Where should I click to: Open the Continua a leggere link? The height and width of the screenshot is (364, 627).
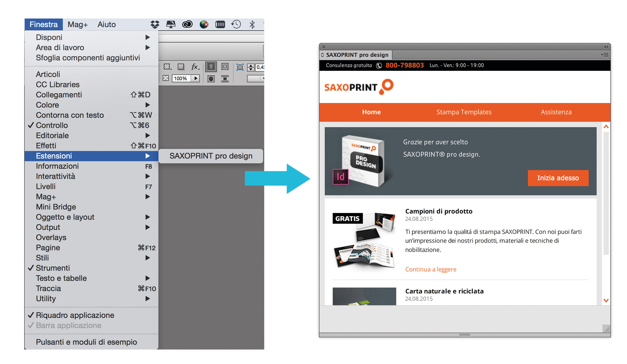click(x=430, y=269)
